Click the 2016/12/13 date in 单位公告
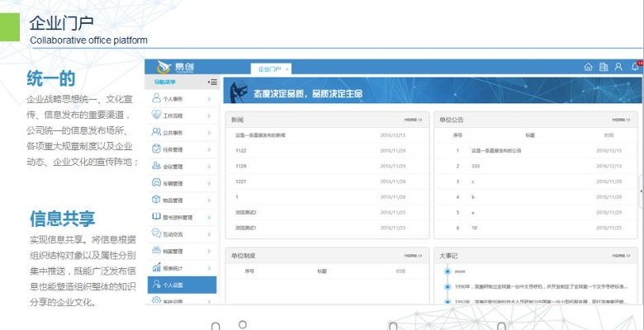 click(x=609, y=166)
